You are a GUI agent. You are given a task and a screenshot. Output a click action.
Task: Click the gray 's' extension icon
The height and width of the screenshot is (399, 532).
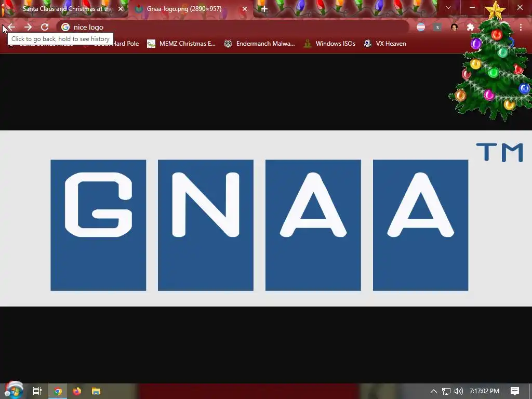pyautogui.click(x=437, y=27)
